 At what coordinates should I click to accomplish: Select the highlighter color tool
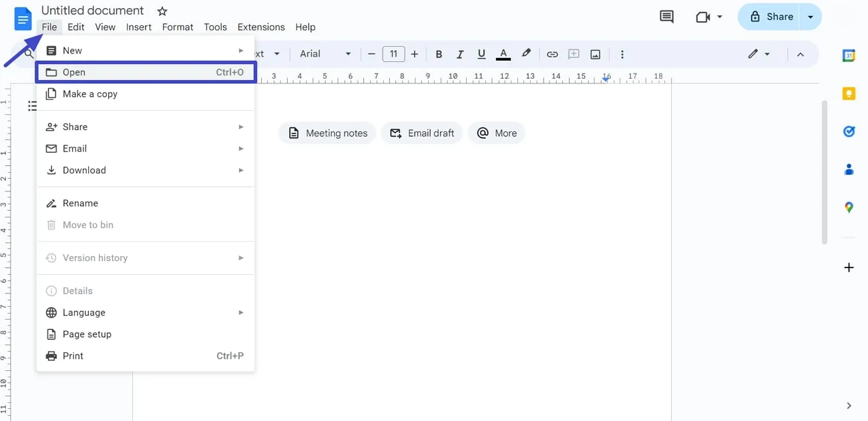(x=525, y=54)
